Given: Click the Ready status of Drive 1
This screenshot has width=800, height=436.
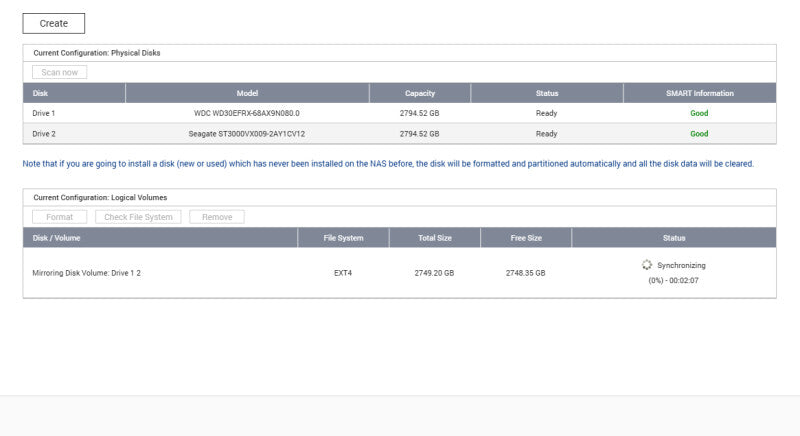Looking at the screenshot, I should 546,113.
